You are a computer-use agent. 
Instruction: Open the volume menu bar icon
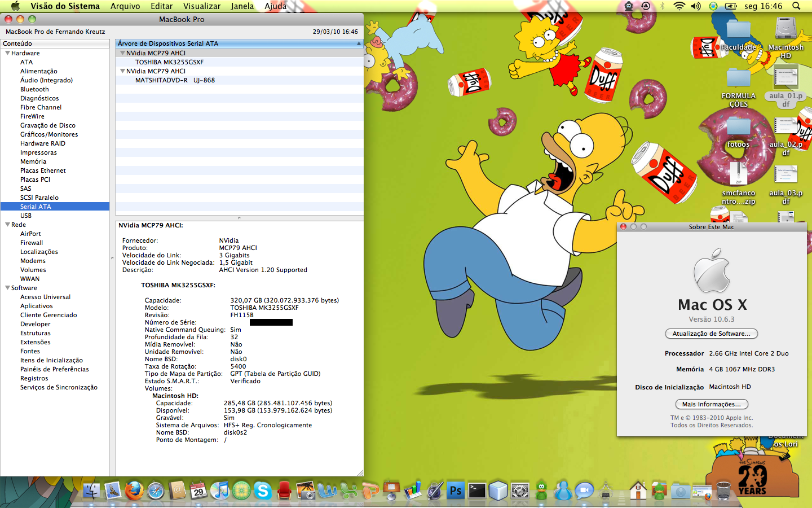[x=696, y=6]
